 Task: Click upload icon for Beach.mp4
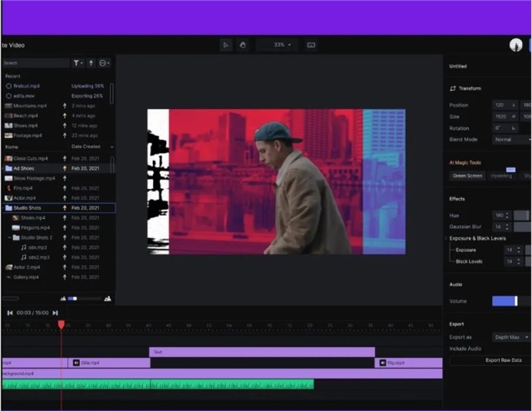coord(65,116)
